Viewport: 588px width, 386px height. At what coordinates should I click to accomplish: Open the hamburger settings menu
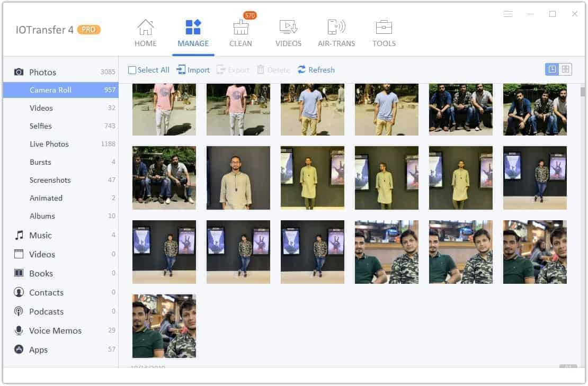[x=508, y=14]
